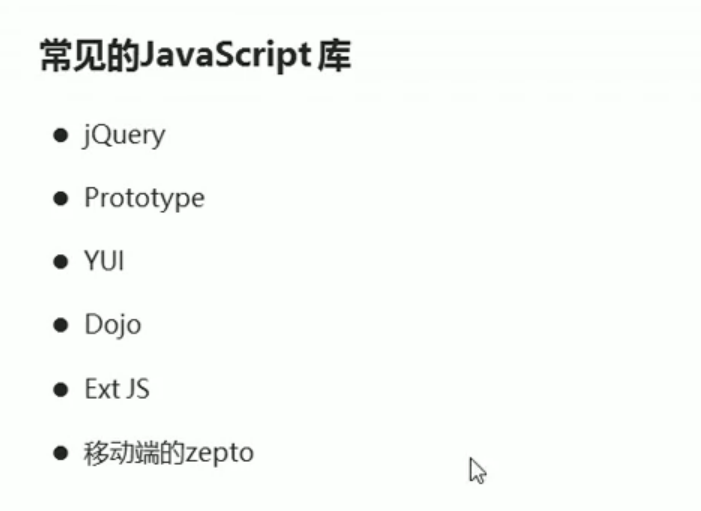This screenshot has height=511, width=701.
Task: Click the bullet dot beside Ext JS
Action: (60, 389)
